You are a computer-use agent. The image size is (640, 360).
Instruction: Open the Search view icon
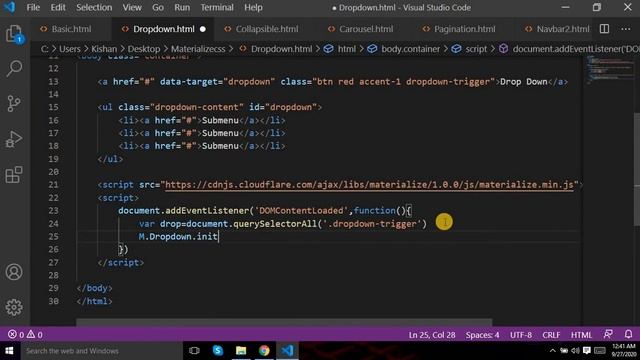[14, 68]
